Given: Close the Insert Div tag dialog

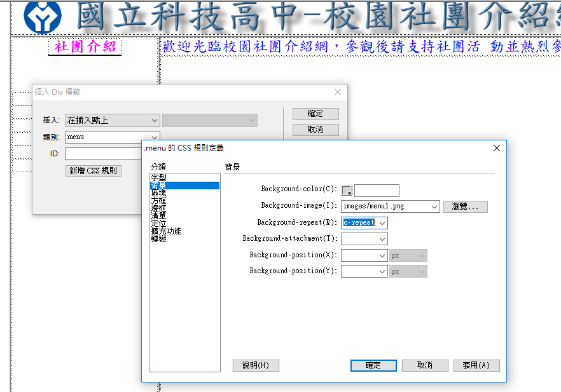Looking at the screenshot, I should point(338,92).
